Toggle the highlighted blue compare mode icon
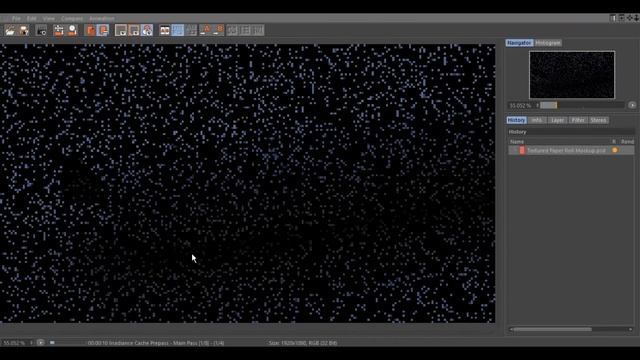The image size is (640, 360). [178, 30]
